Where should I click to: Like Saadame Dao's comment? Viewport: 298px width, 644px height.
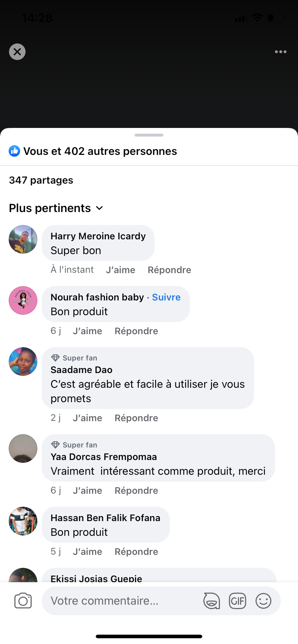pyautogui.click(x=87, y=418)
